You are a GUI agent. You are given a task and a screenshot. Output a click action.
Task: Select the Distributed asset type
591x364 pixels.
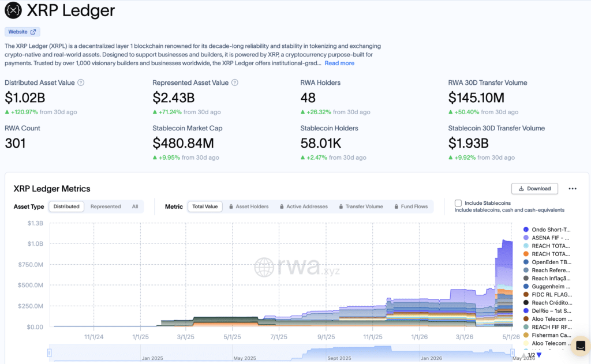tap(66, 207)
